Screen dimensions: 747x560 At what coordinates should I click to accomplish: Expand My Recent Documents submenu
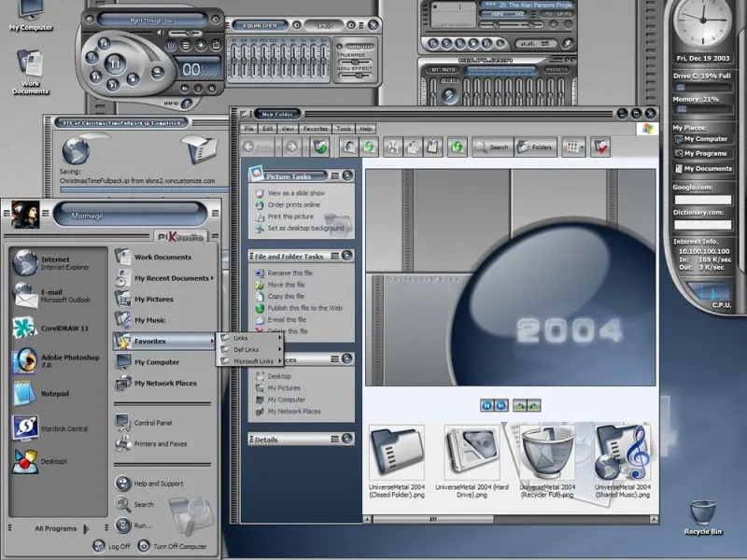(x=171, y=277)
